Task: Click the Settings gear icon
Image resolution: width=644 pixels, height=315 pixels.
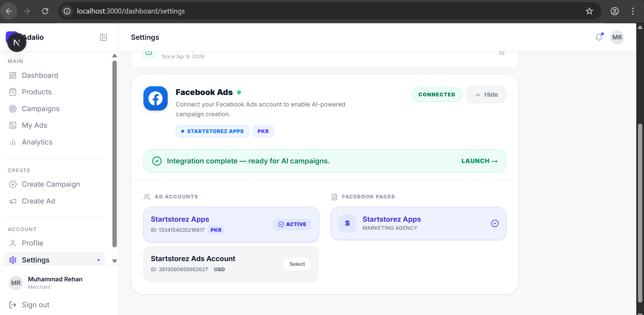Action: point(13,260)
